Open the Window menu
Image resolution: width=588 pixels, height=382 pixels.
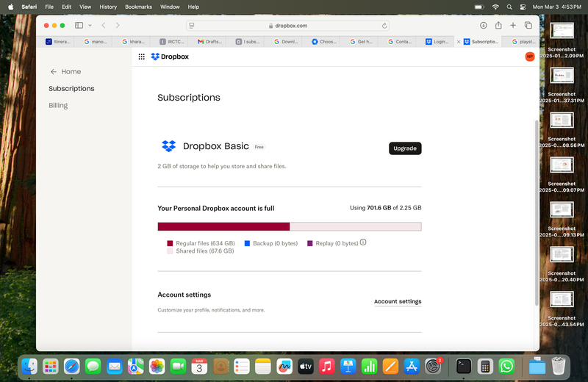coord(170,7)
